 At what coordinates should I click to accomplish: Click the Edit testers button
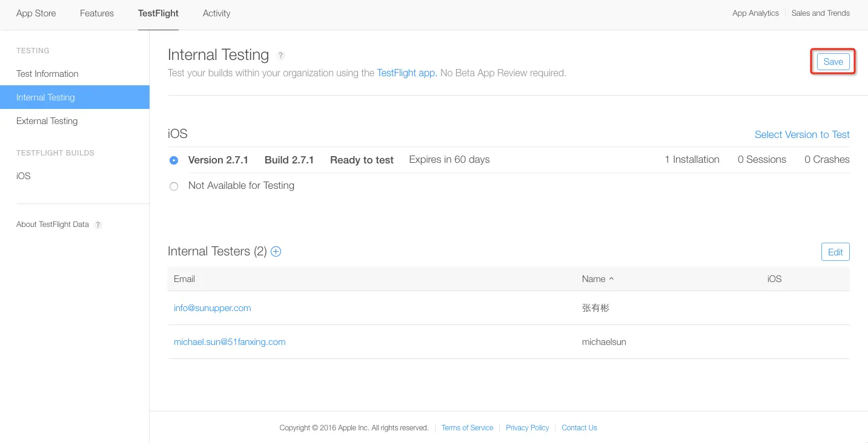click(x=835, y=252)
